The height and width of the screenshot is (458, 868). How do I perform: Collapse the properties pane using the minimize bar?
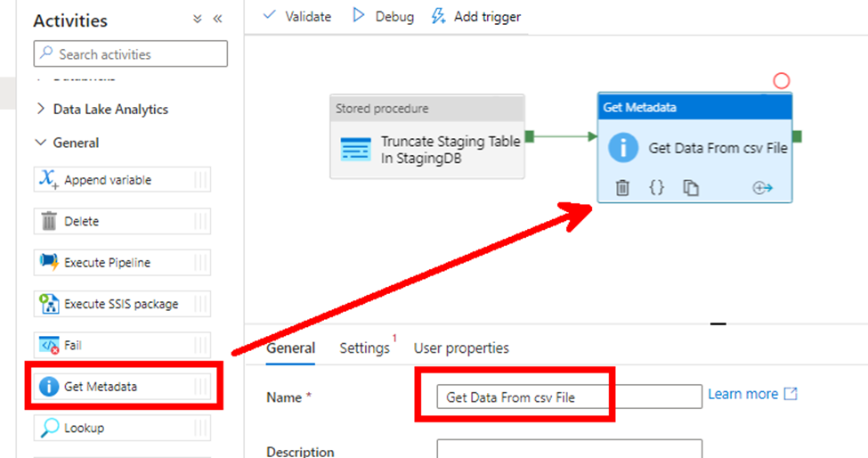point(718,323)
